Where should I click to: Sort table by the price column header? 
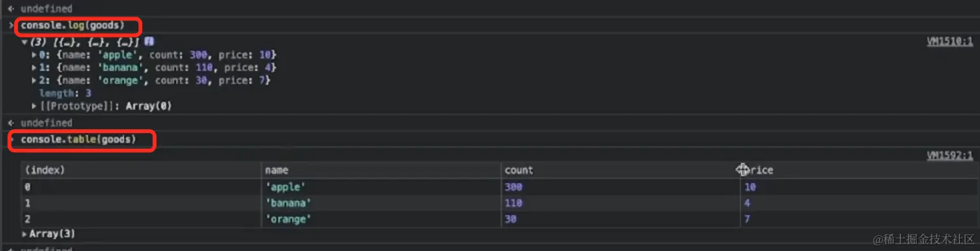coord(858,170)
